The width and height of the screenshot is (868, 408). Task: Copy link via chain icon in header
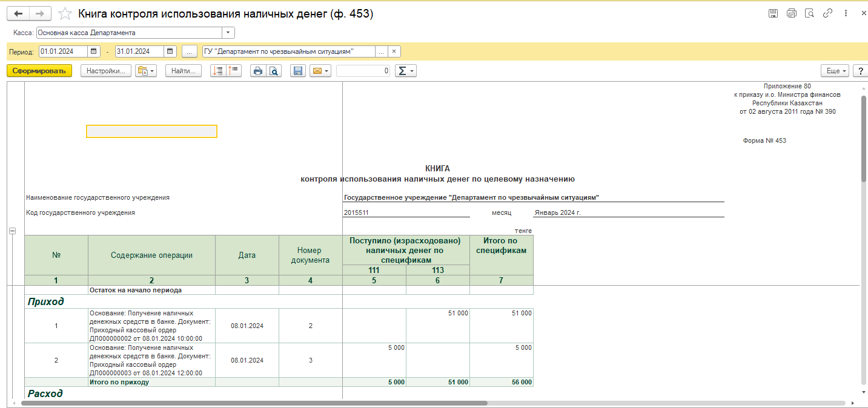coord(827,13)
